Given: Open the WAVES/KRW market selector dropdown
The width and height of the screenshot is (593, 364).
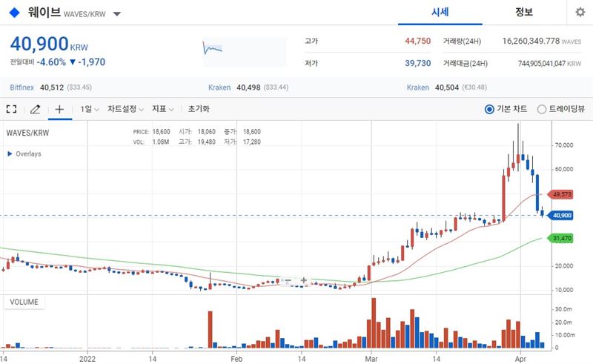Looking at the screenshot, I should click(x=117, y=14).
